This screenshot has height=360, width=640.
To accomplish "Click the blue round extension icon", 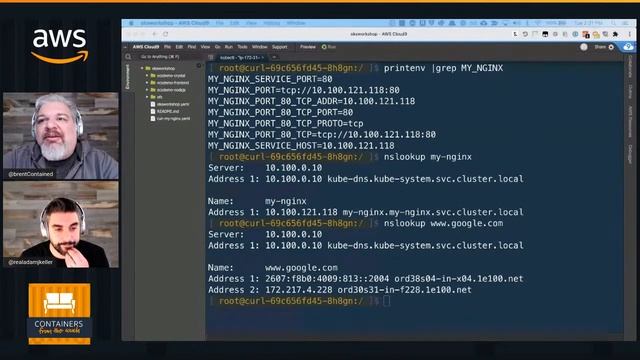I will 575,35.
